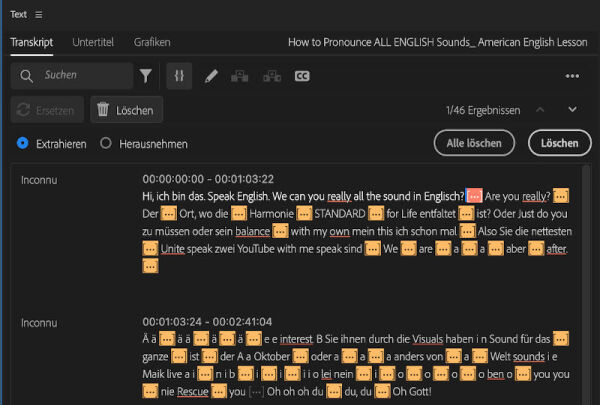Open the Grafiken tab

(x=152, y=42)
